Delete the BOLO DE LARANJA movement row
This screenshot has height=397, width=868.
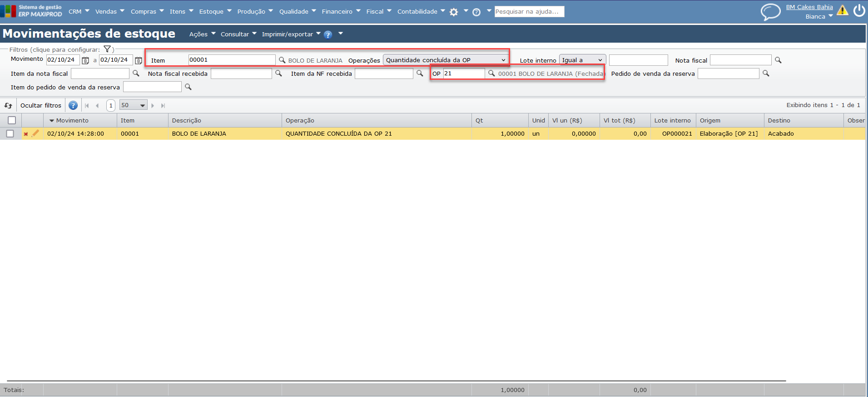pos(26,134)
